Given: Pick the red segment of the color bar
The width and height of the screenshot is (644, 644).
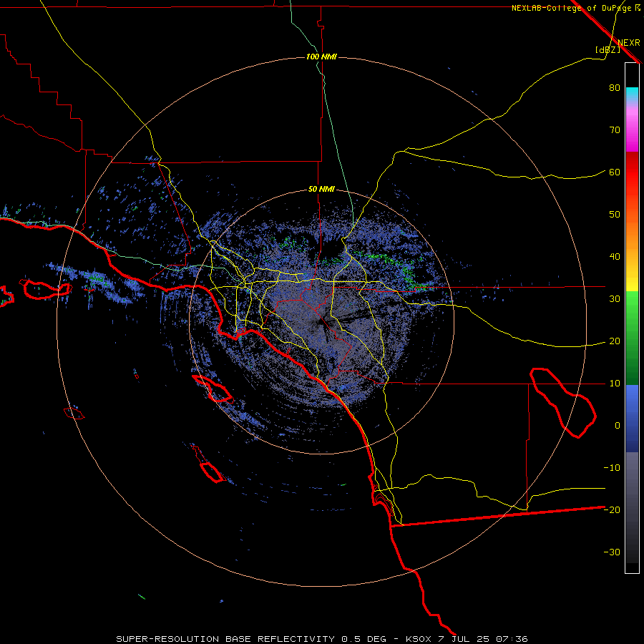Looking at the screenshot, I should [632, 172].
